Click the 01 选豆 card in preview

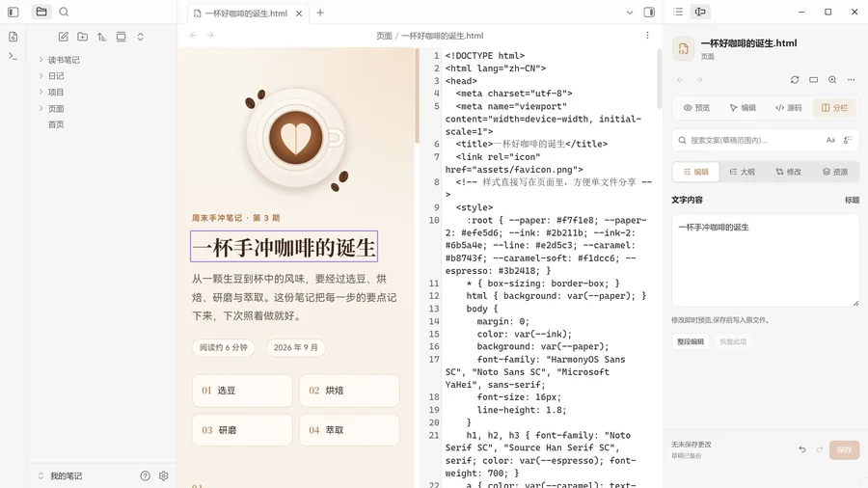click(x=242, y=391)
